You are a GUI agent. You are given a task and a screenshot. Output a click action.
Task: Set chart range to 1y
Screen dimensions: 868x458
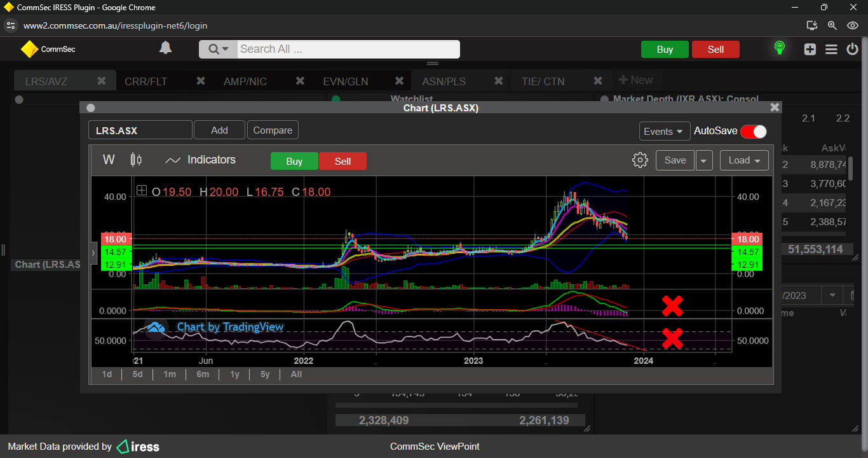[234, 374]
